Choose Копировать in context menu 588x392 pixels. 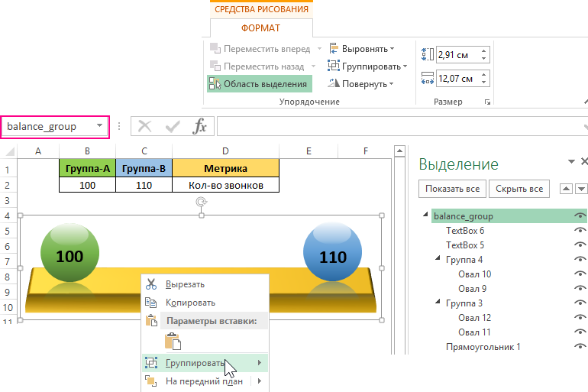(205, 303)
